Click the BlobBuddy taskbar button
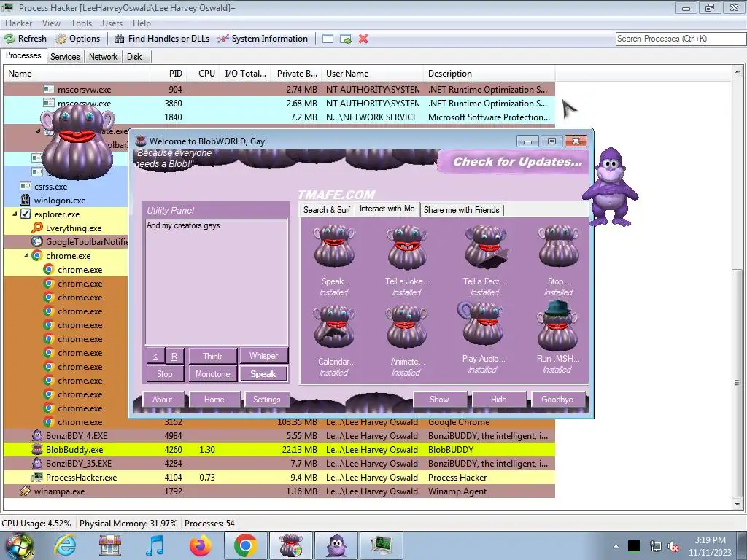The image size is (747, 560). tap(291, 545)
